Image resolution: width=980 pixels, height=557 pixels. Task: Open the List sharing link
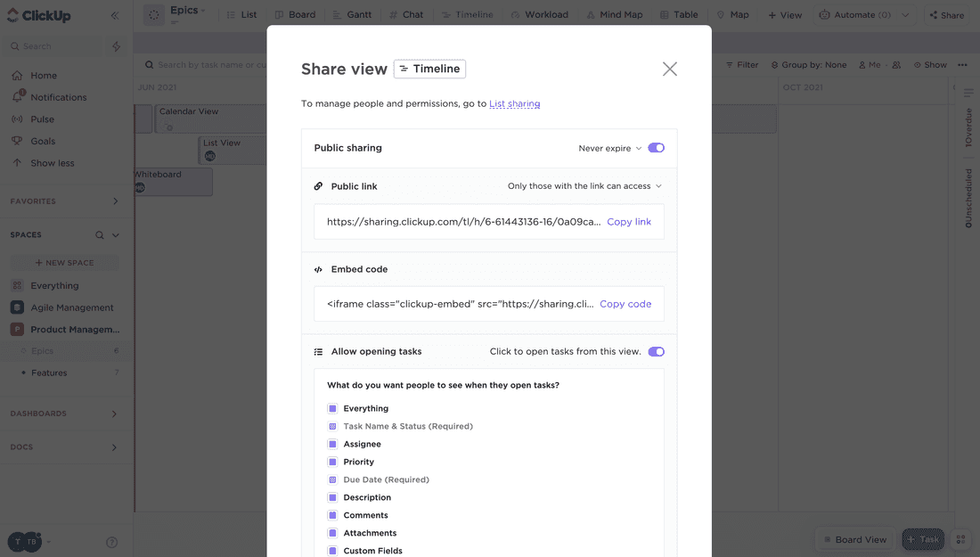(514, 103)
